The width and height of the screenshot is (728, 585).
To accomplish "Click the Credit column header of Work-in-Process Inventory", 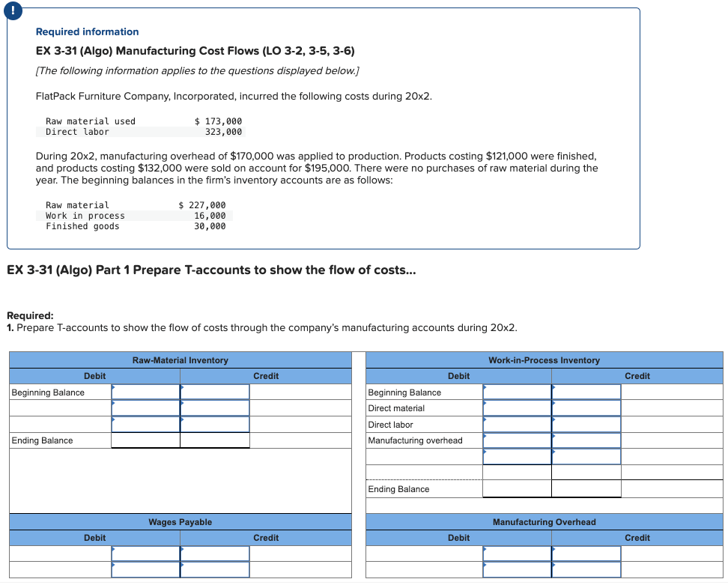I will coord(637,376).
